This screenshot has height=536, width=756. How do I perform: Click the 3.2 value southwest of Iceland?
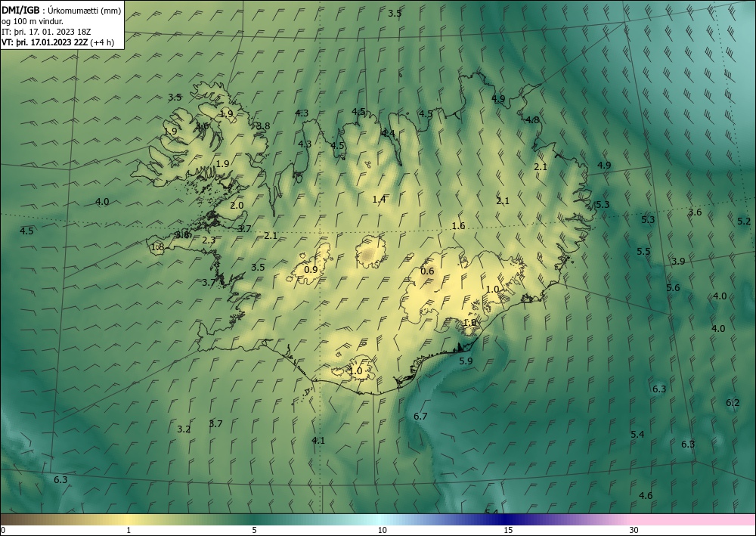pyautogui.click(x=184, y=429)
